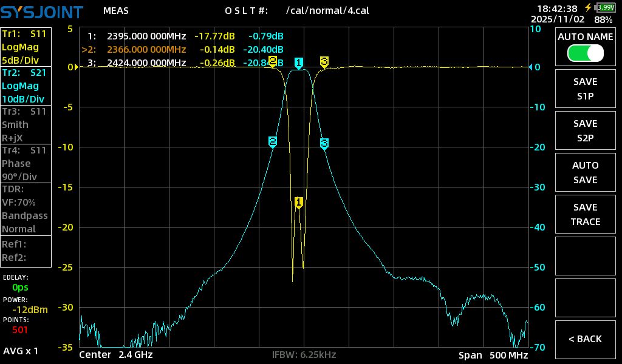
Task: Toggle the AUTO NAME switch
Action: [586, 53]
